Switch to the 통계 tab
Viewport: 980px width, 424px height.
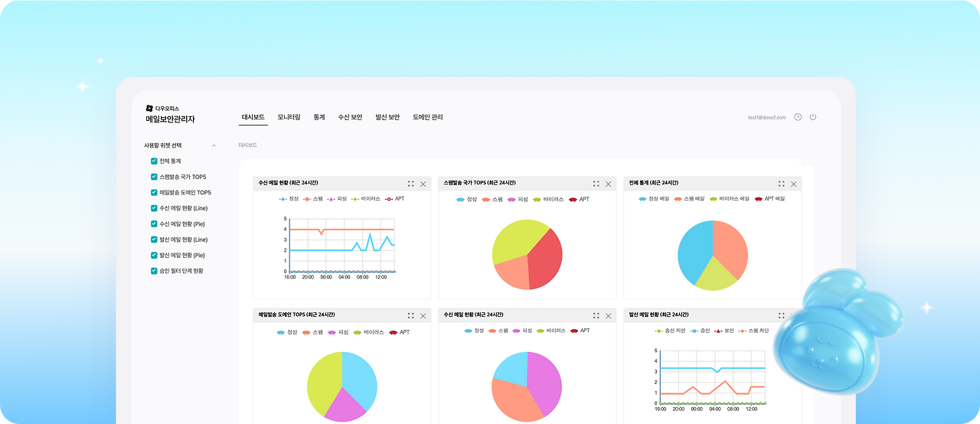(319, 117)
